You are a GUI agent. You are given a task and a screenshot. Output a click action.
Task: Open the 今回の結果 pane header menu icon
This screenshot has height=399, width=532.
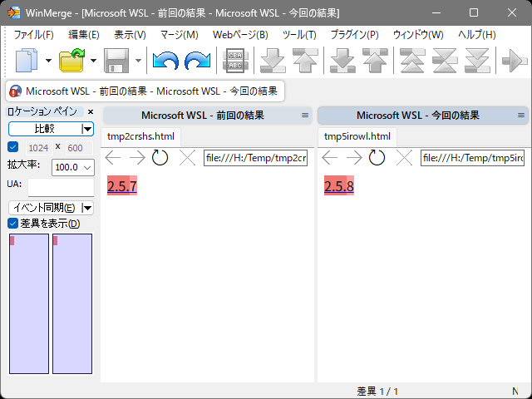pyautogui.click(x=521, y=116)
